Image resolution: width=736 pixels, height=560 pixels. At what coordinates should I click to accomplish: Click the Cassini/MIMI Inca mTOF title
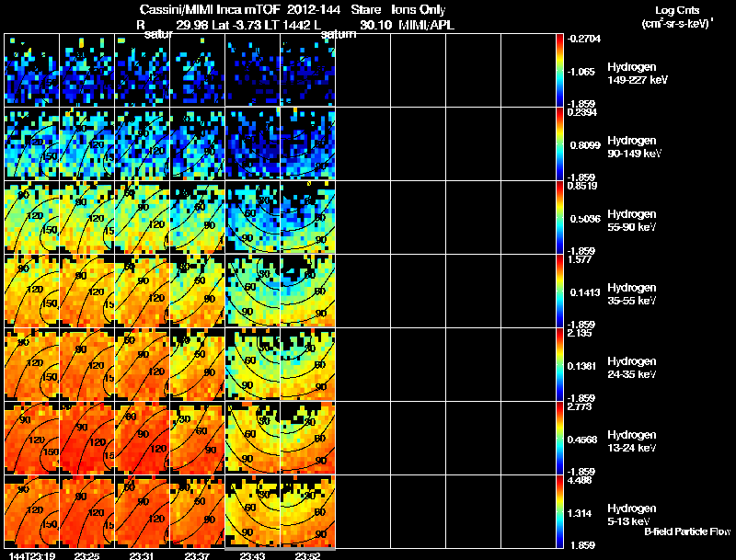(210, 10)
